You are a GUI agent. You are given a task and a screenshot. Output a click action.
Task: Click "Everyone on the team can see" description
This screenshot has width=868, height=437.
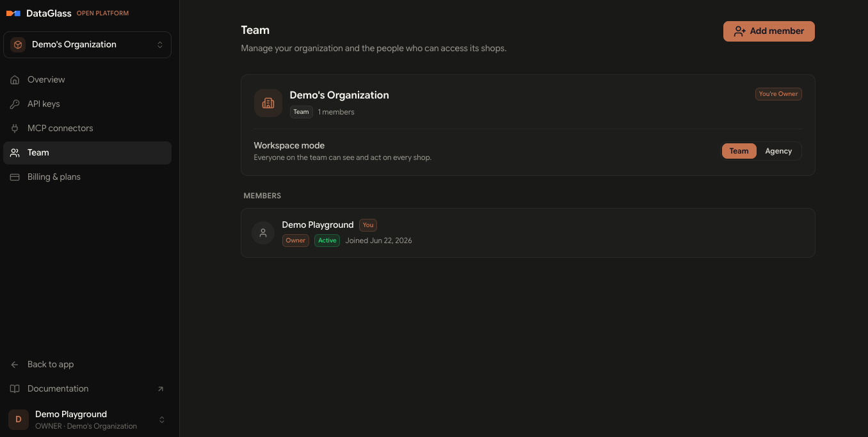pos(342,157)
